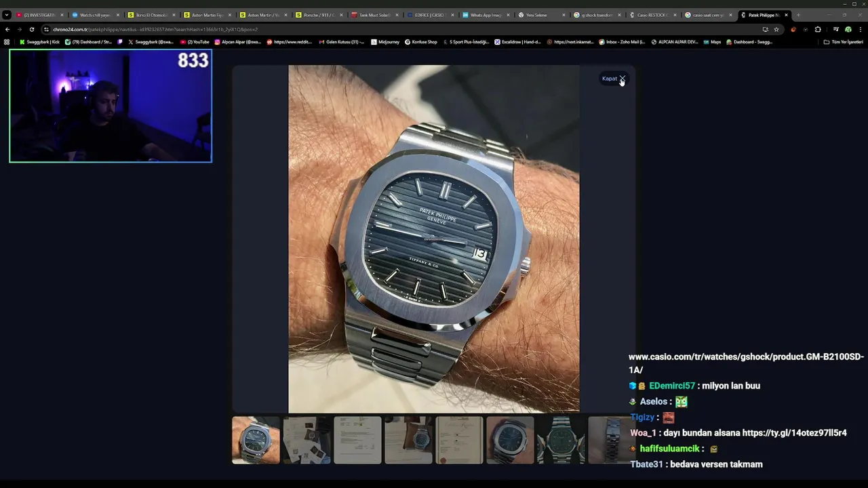Open the media control icon in toolbar
The image size is (868, 488).
click(835, 29)
